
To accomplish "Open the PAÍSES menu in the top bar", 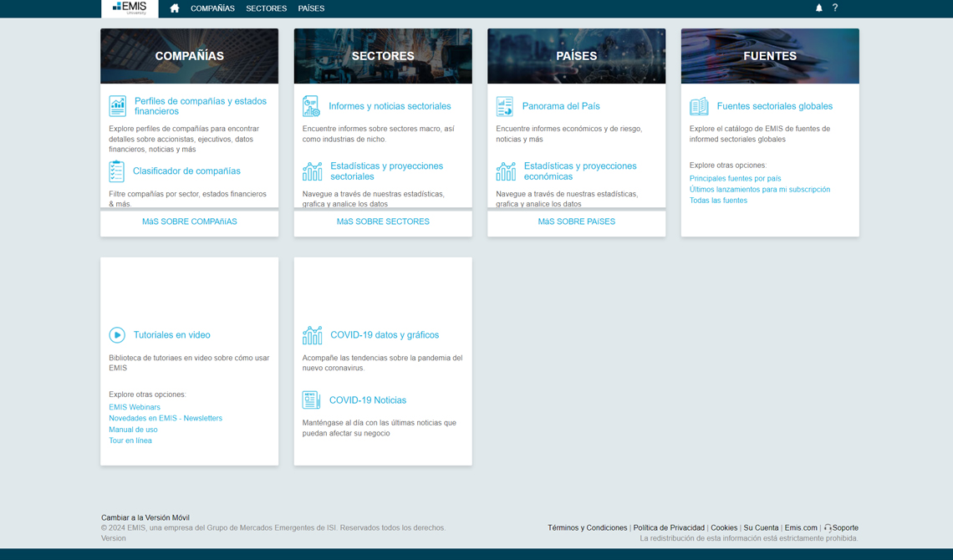I will [311, 8].
